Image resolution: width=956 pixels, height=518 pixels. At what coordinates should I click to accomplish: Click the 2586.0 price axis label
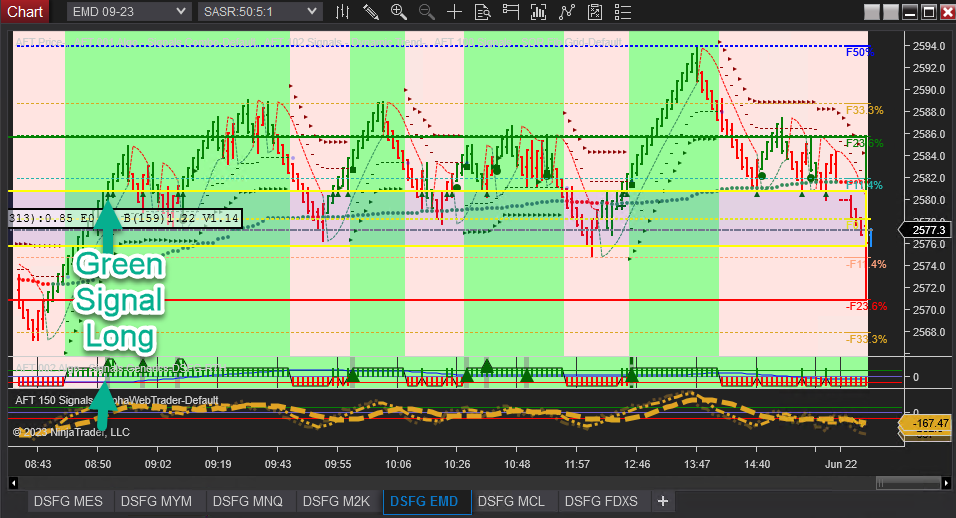pyautogui.click(x=929, y=133)
